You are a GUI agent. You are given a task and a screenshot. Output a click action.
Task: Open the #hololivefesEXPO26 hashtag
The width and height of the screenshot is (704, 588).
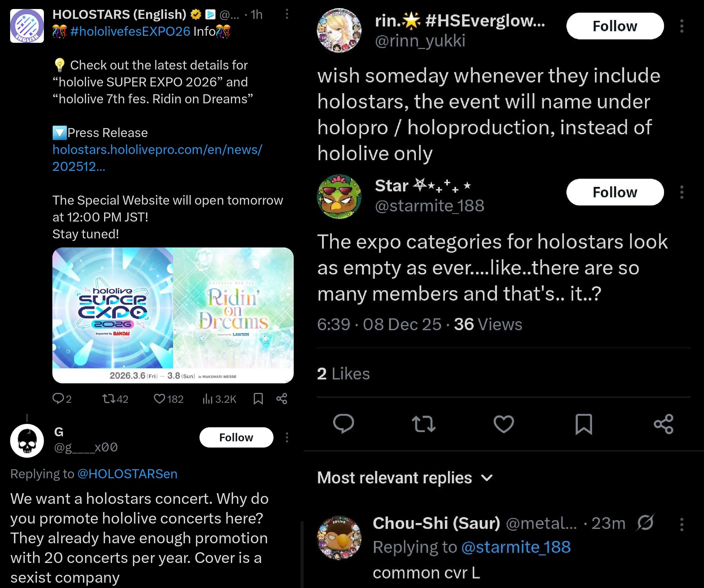pyautogui.click(x=130, y=32)
